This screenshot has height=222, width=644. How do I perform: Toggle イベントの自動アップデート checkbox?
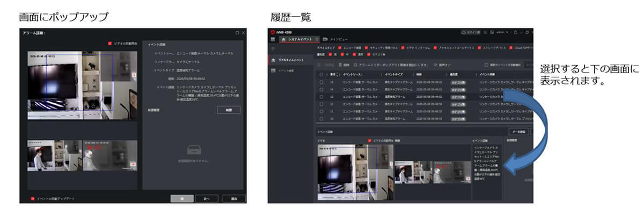click(33, 198)
